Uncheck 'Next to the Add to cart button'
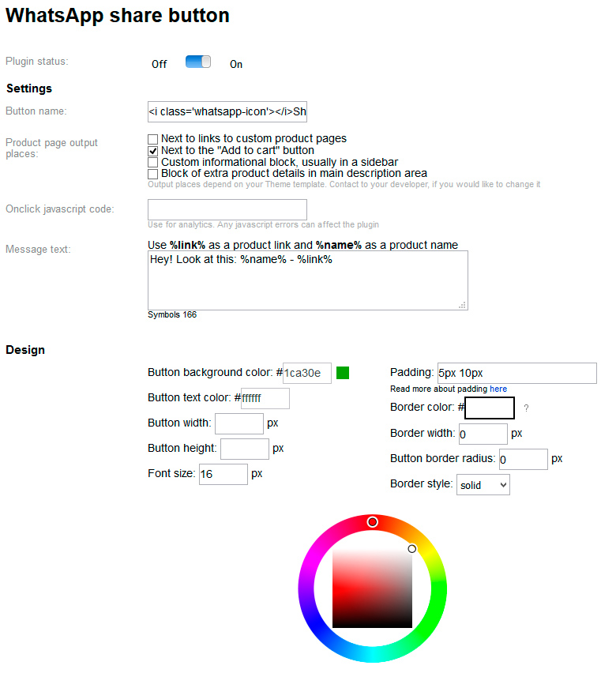The height and width of the screenshot is (673, 616). point(153,151)
